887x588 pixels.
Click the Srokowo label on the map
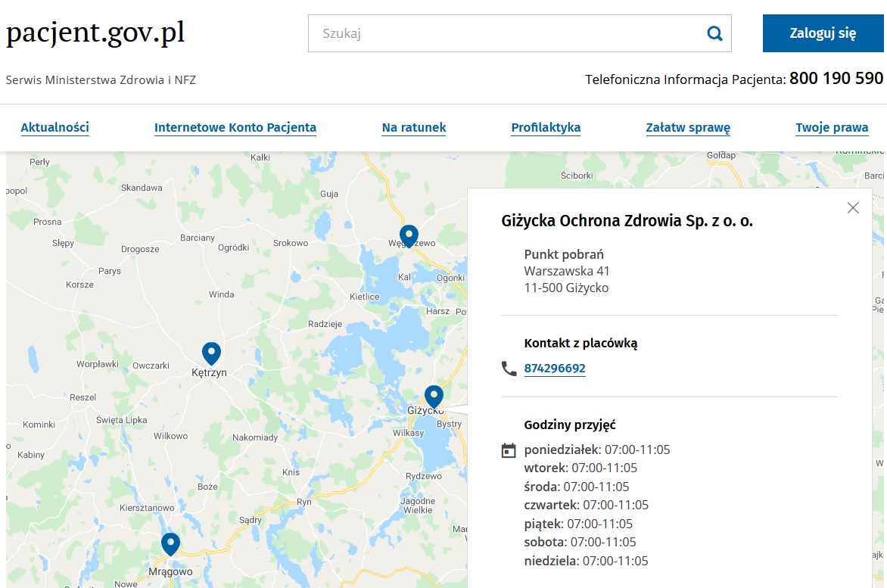291,243
